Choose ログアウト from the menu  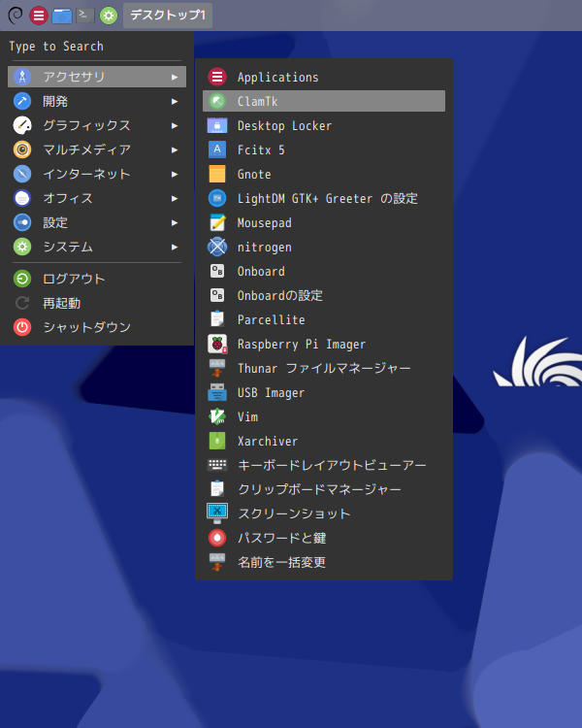pos(97,279)
